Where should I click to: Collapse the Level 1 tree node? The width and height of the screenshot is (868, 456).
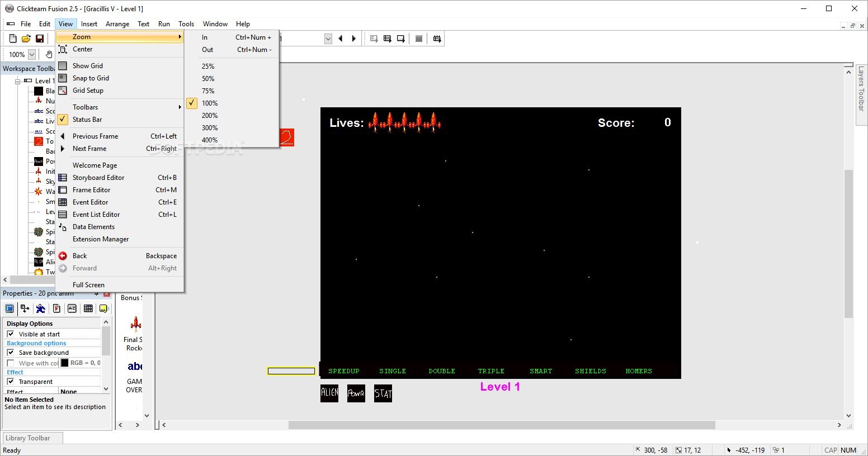pos(18,80)
